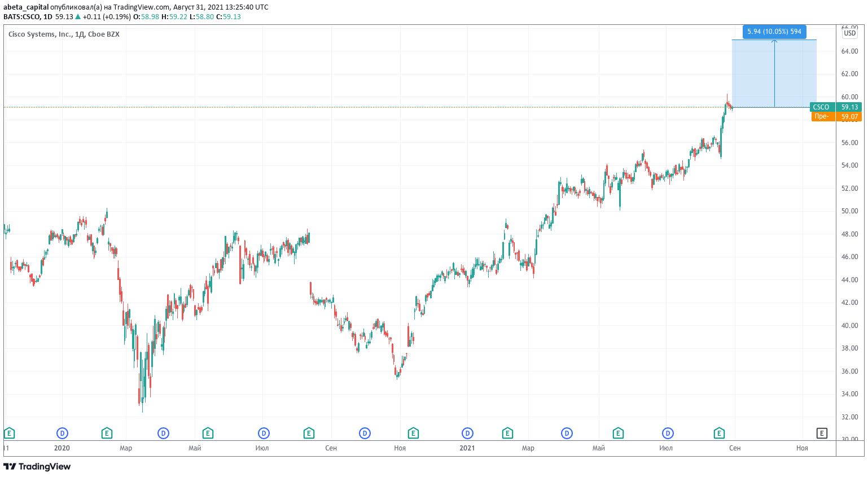Click the C:59.13 close value
Viewport: 868px width, 477px height.
[x=229, y=16]
